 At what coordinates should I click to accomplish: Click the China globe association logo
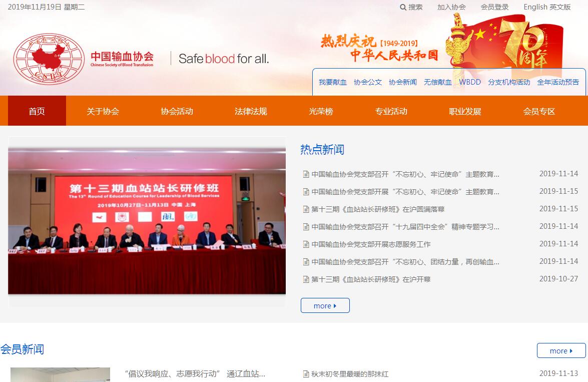[49, 59]
